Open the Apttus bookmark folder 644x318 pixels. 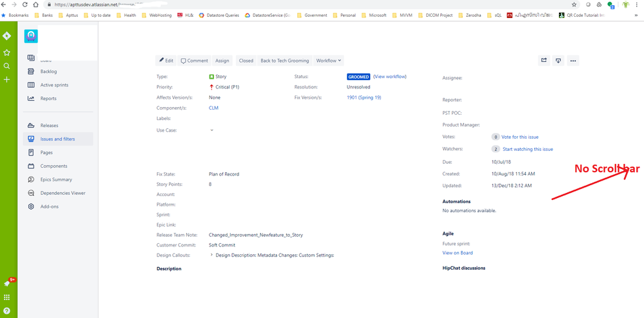[x=67, y=15]
